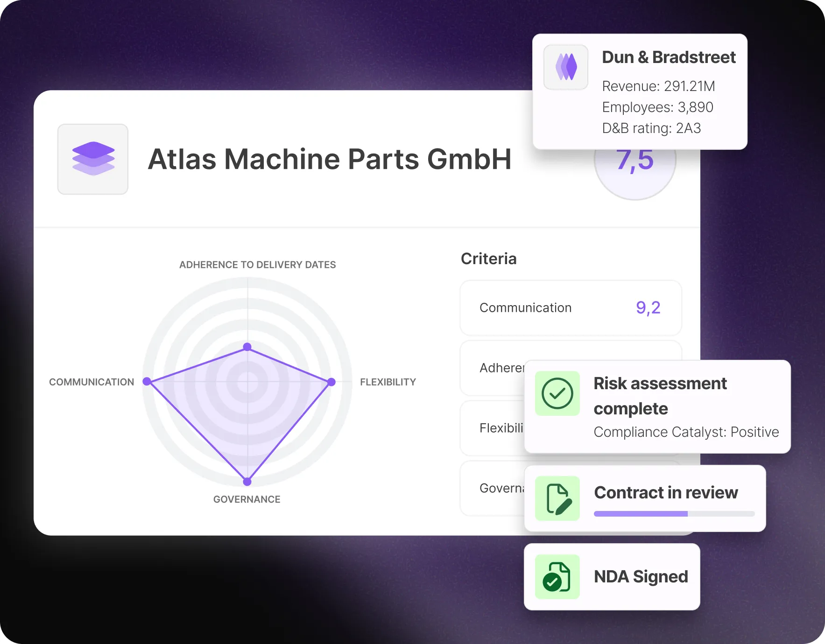825x644 pixels.
Task: Expand the Risk assessment complete notification
Action: [658, 407]
